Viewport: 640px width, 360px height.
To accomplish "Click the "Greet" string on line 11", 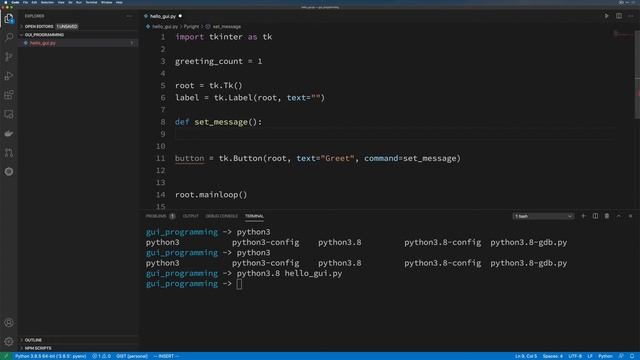I will [338, 158].
